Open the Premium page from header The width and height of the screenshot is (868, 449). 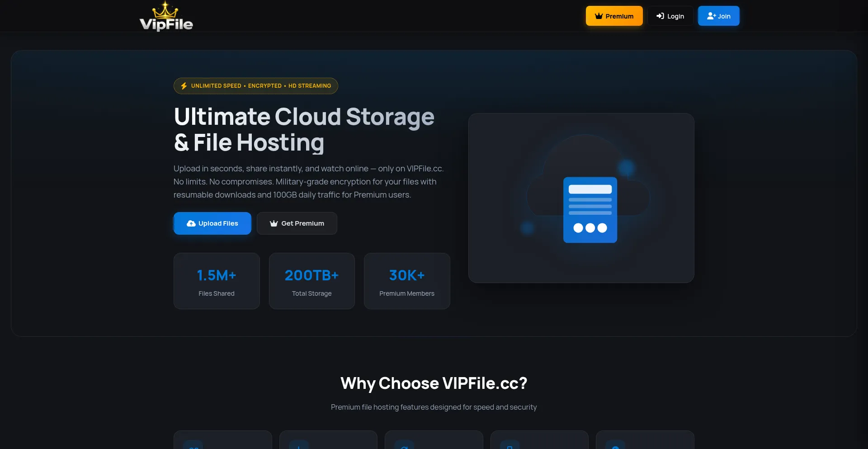(x=614, y=16)
